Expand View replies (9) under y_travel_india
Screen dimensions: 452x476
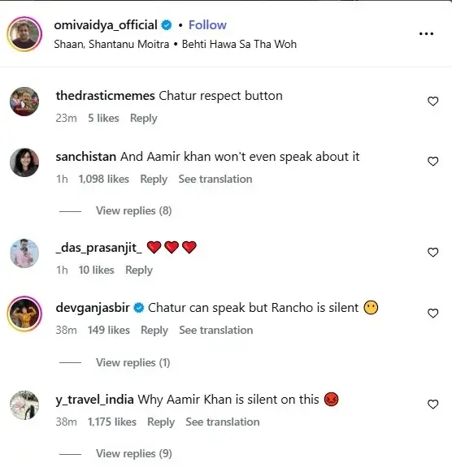click(x=134, y=453)
